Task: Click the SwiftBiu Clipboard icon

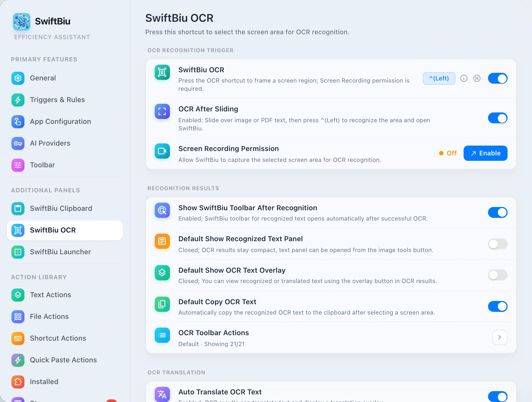Action: (18, 209)
